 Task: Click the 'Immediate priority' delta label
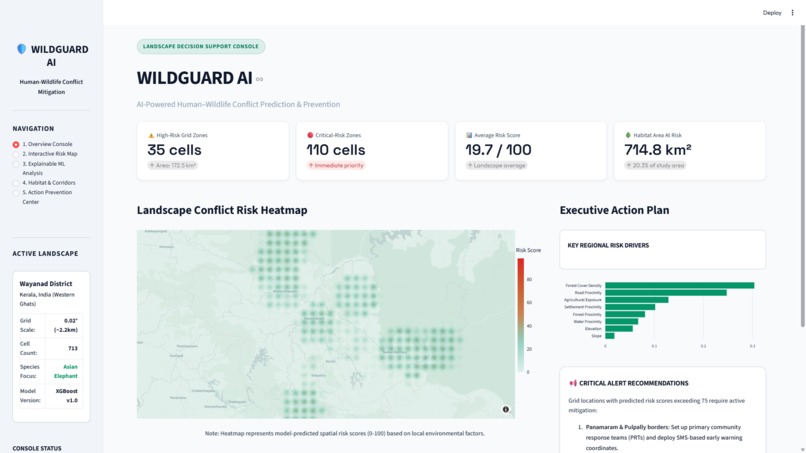coord(336,166)
